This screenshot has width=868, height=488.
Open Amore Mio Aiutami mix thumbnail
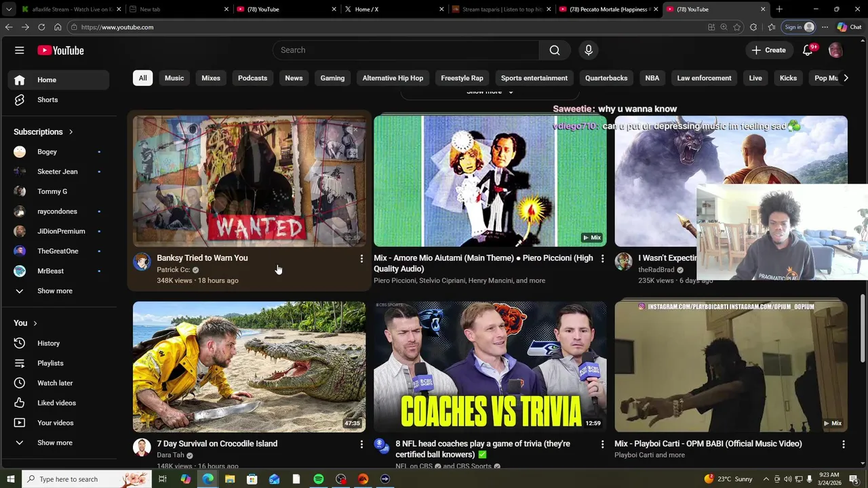(490, 181)
